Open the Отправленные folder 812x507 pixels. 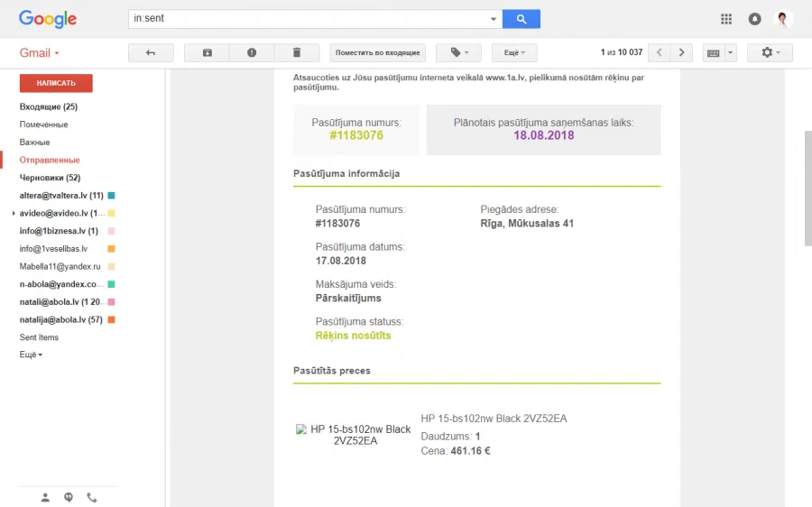[x=50, y=160]
